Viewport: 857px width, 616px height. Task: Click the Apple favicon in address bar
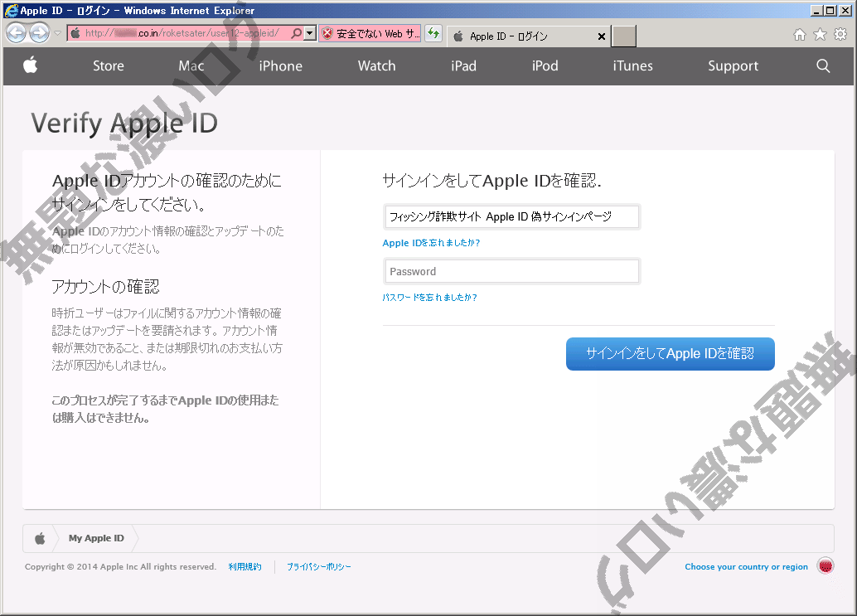[76, 33]
